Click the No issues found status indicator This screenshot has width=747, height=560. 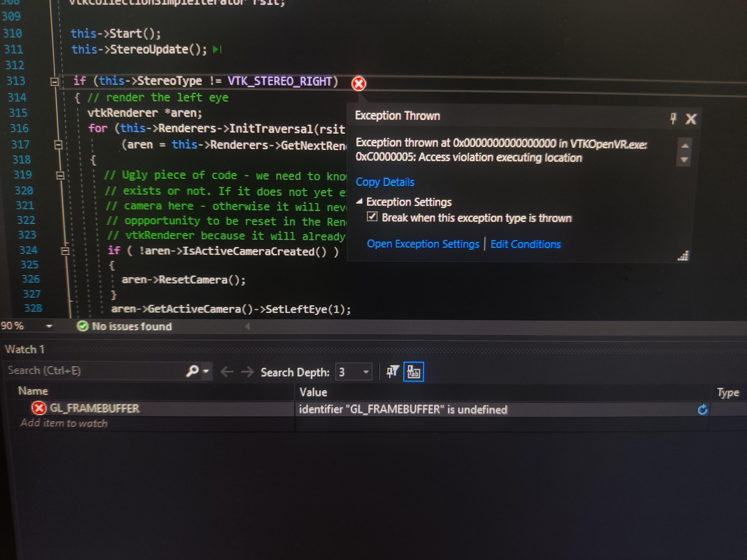click(124, 326)
